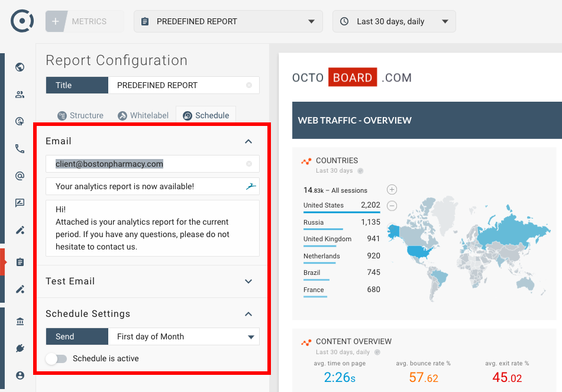Open the phone icon in the sidebar
The image size is (562, 392).
tap(20, 149)
